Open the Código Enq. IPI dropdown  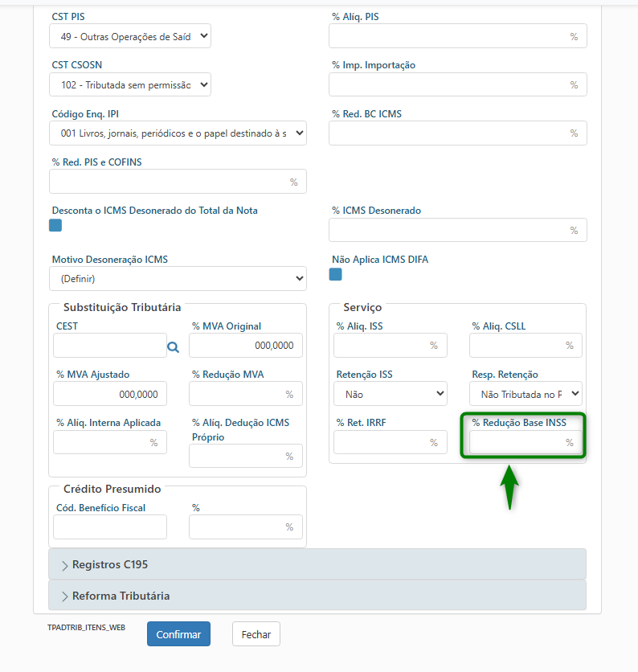178,133
